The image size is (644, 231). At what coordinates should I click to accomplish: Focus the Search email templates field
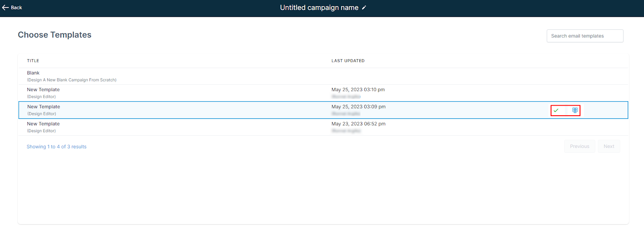(x=585, y=36)
